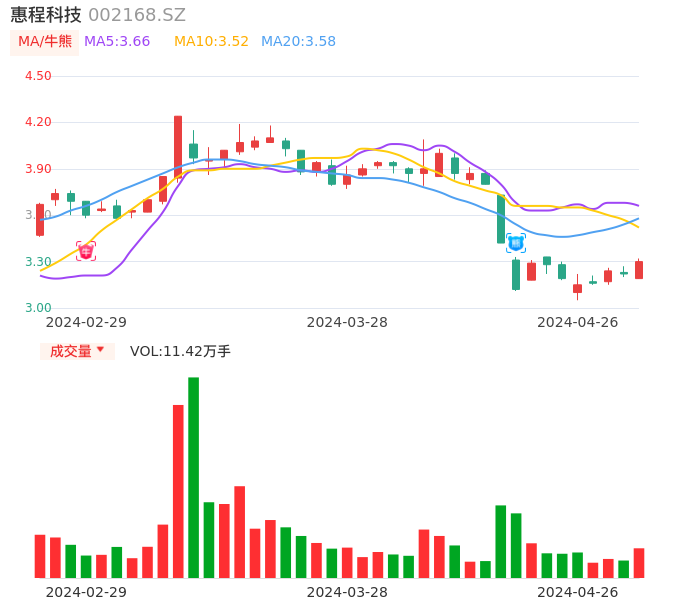Toggle the MA5 purple line indicator
Screen dimensions: 686x606
pos(117,42)
